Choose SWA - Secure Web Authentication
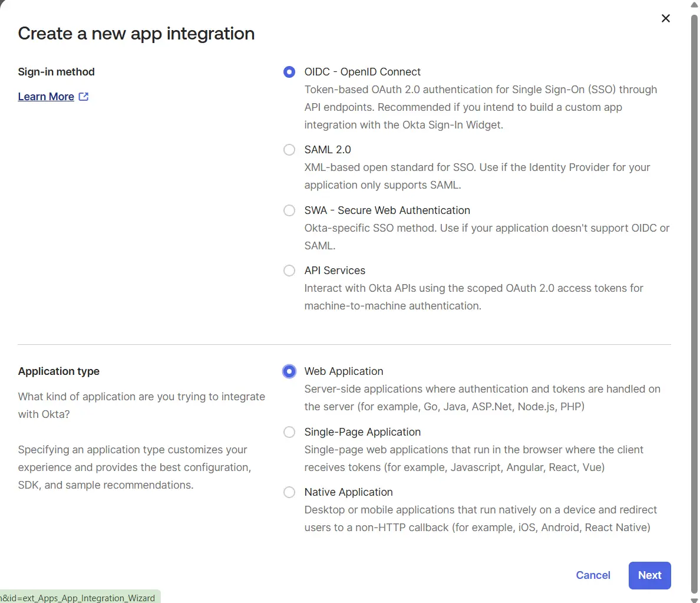This screenshot has height=603, width=700. [289, 210]
